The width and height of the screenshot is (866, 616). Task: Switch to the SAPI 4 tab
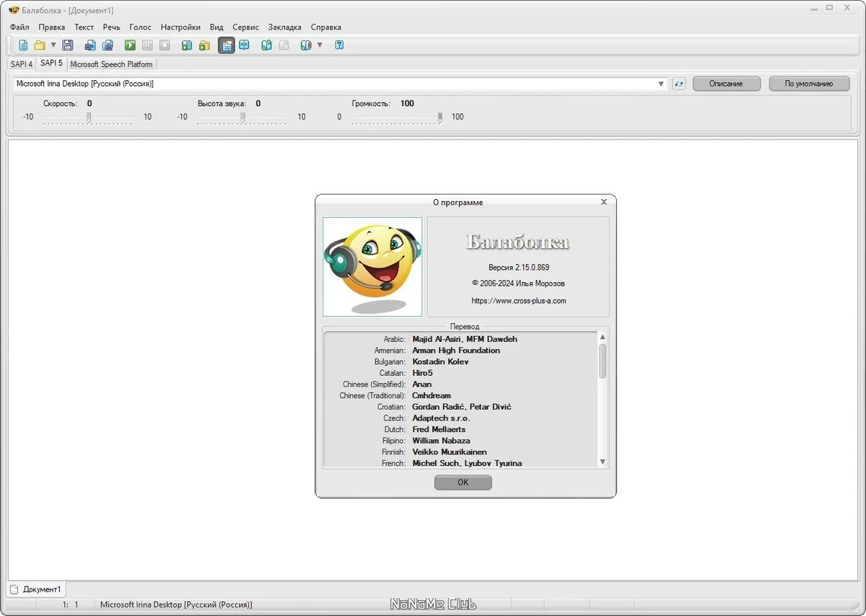[x=22, y=64]
